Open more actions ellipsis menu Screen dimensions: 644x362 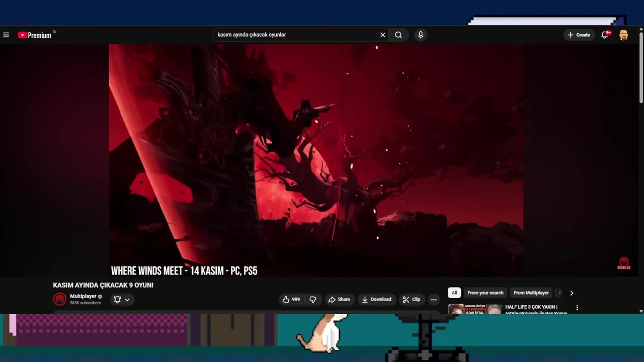point(434,299)
